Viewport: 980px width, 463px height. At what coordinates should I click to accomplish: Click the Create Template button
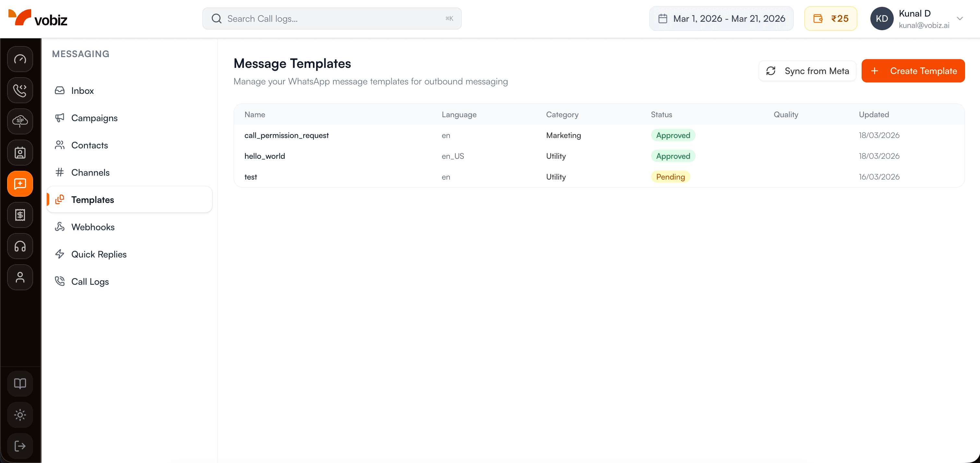coord(914,71)
